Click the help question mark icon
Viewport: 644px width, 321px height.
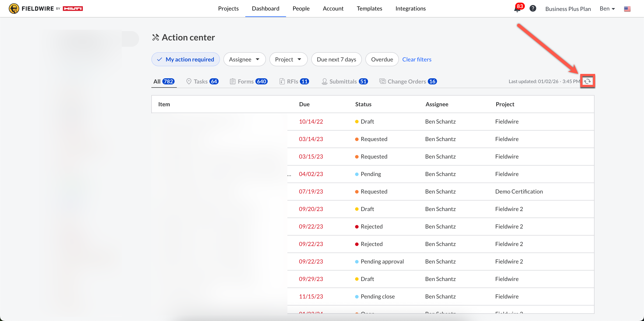[x=533, y=9]
